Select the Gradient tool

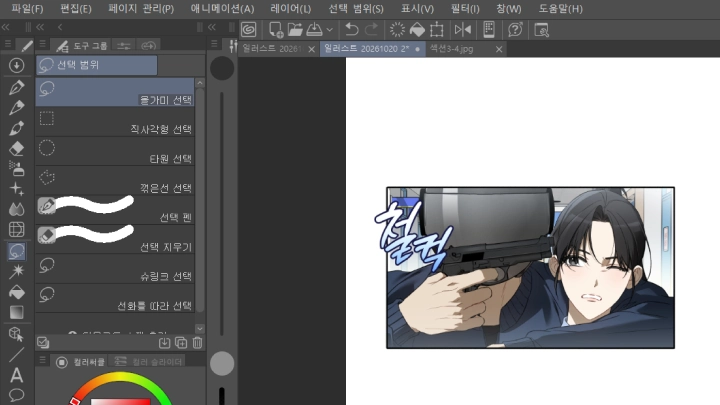click(17, 312)
